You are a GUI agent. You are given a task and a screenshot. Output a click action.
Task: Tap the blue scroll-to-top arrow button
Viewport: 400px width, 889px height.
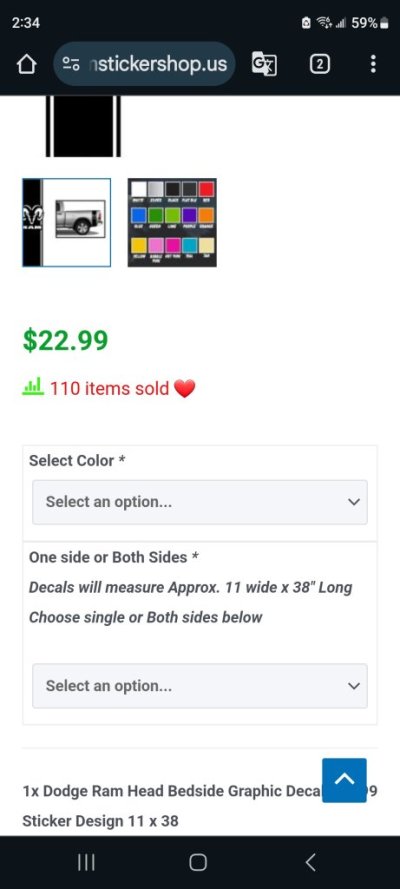tap(344, 780)
